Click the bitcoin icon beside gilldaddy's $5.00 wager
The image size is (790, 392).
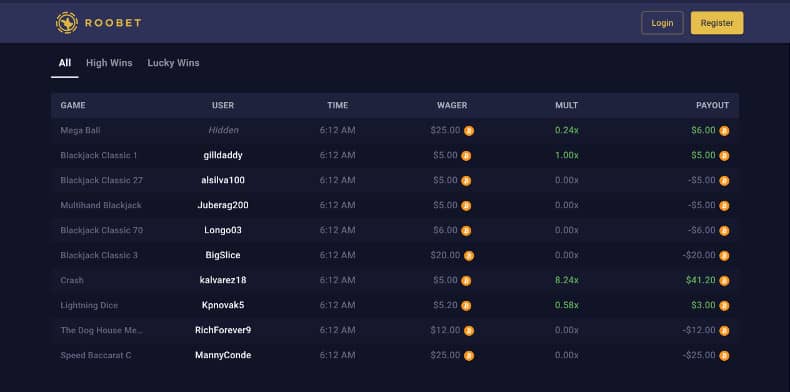click(x=466, y=156)
